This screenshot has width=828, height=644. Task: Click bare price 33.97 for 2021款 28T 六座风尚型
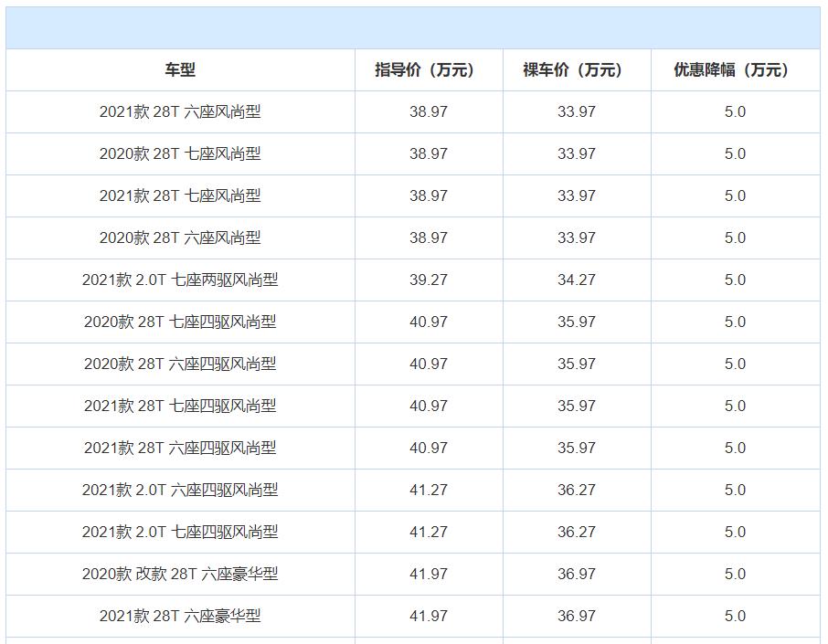point(577,112)
